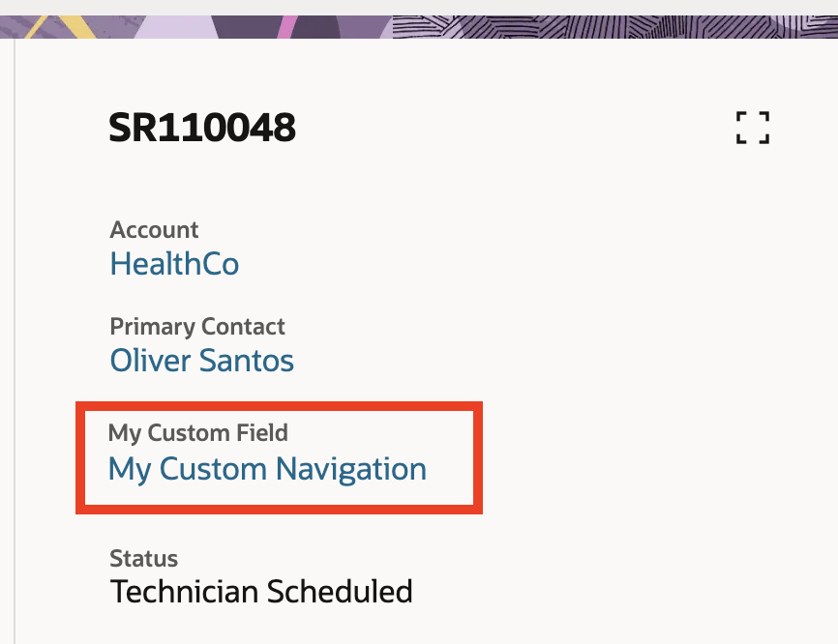Click the Account field label
This screenshot has height=644, width=838.
154,230
